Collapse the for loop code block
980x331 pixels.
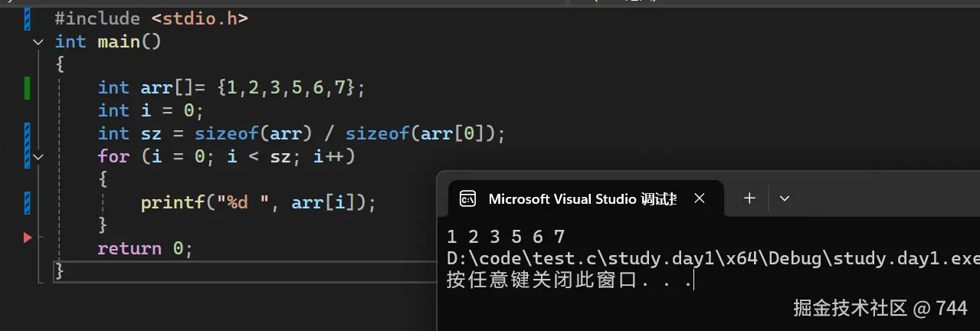point(39,157)
